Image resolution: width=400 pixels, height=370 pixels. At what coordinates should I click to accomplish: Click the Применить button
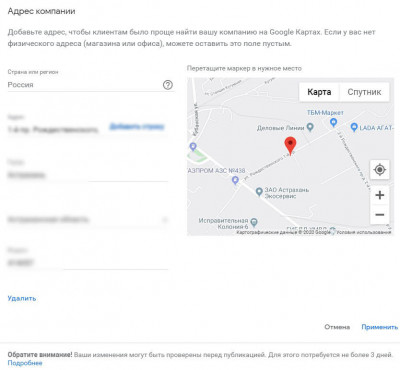379,327
